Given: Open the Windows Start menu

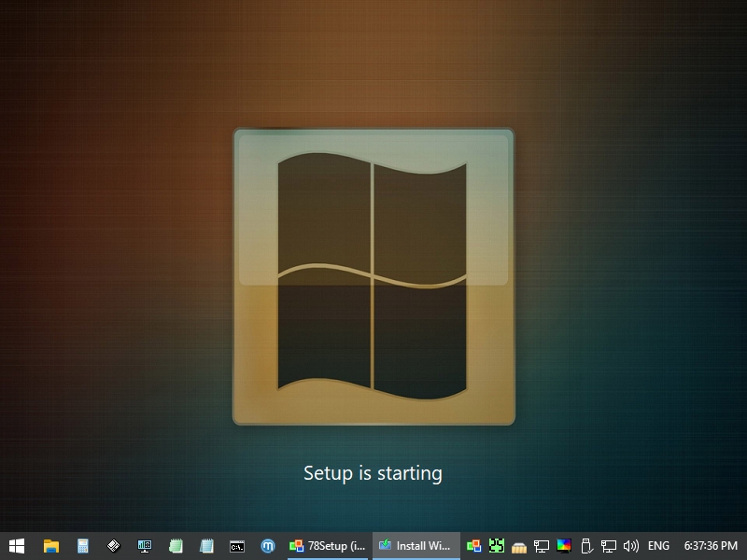Looking at the screenshot, I should [x=16, y=546].
